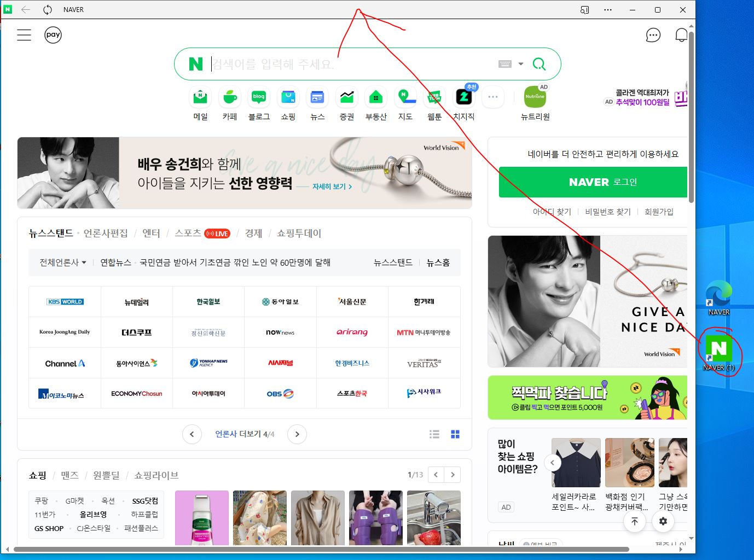Click 뉴스홈 link
The width and height of the screenshot is (754, 560).
438,262
